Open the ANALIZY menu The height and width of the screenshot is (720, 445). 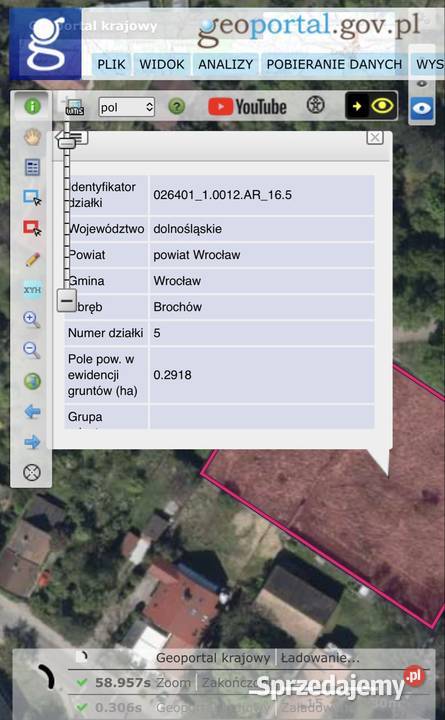point(225,64)
